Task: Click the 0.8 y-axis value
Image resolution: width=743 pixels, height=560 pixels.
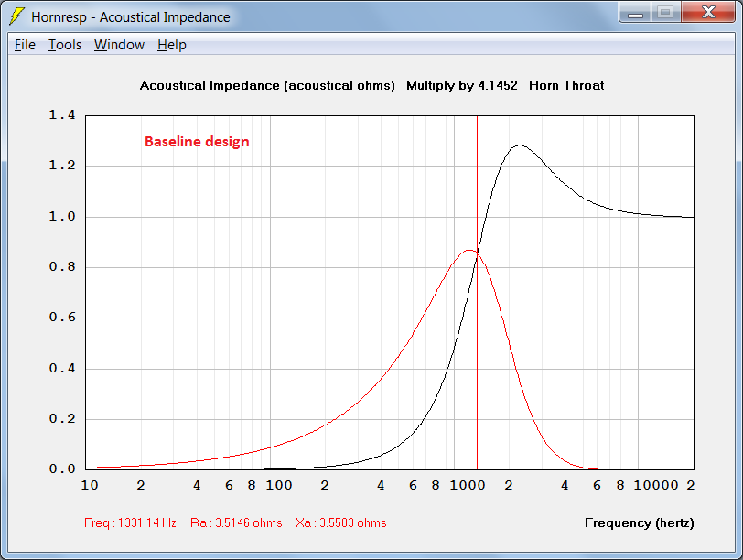Action: [x=62, y=267]
